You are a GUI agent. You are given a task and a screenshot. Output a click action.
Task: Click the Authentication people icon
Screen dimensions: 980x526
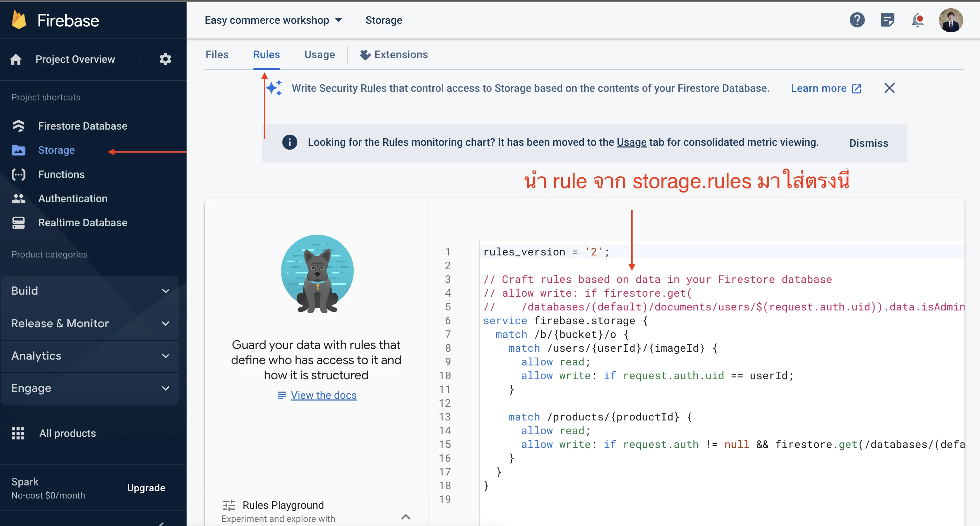click(18, 199)
